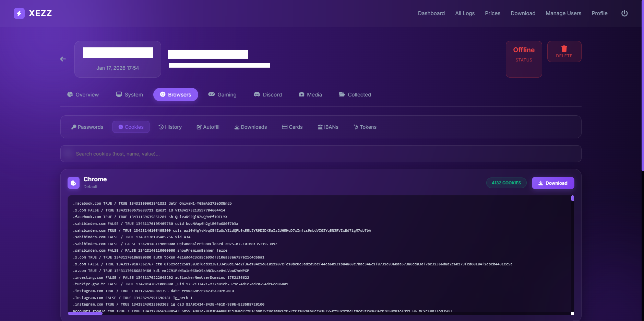Switch to the Autofill sub-tab
The width and height of the screenshot is (644, 321).
point(208,127)
